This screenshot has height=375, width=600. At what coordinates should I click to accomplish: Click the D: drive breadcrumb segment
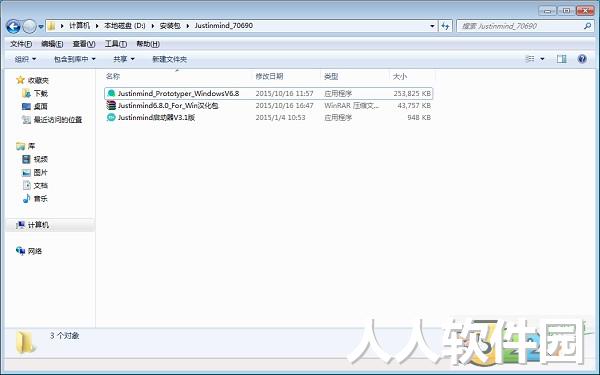[x=125, y=26]
